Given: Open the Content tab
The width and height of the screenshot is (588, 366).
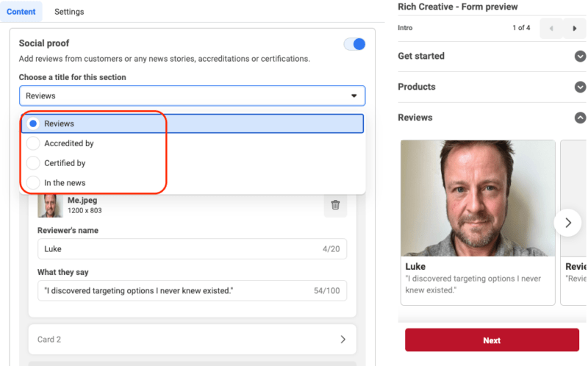Looking at the screenshot, I should point(21,12).
